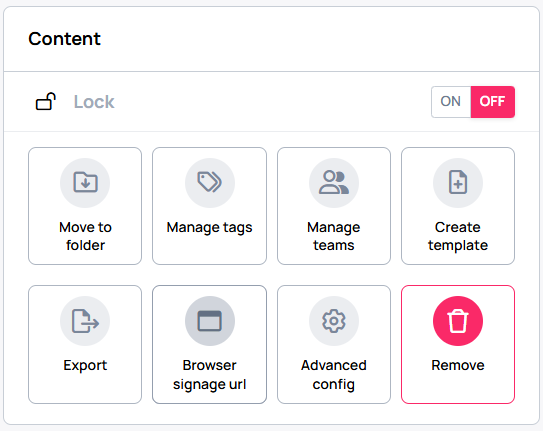This screenshot has width=543, height=431.
Task: Click the red trash Remove icon
Action: click(458, 321)
